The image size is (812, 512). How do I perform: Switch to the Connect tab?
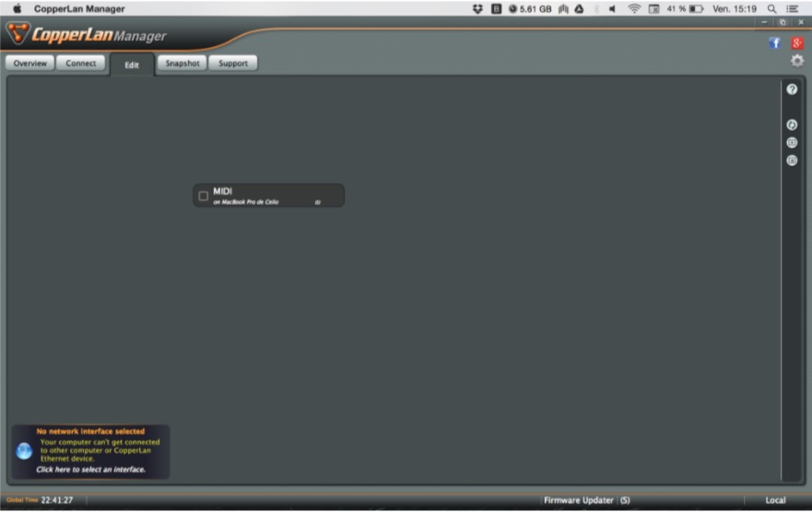[x=81, y=64]
